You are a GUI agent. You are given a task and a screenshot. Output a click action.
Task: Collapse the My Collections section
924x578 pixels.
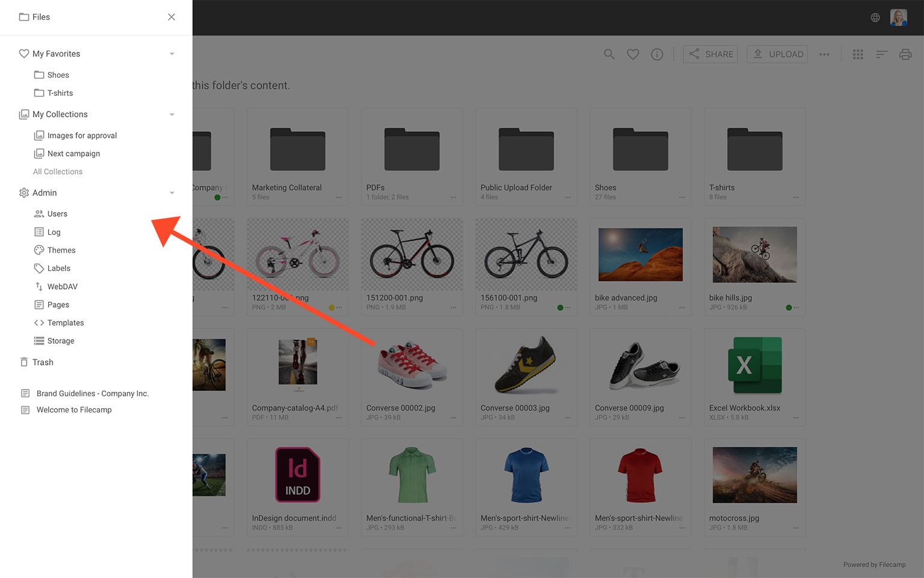coord(172,114)
